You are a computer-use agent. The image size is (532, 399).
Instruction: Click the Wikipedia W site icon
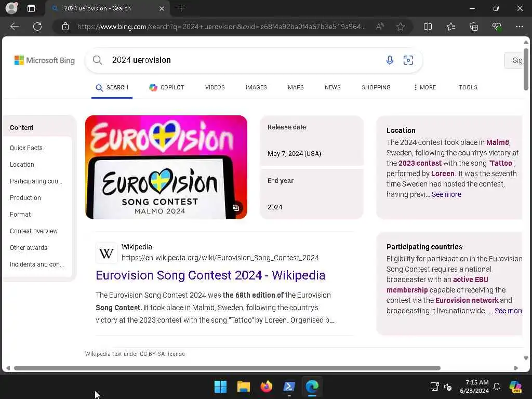pos(106,253)
